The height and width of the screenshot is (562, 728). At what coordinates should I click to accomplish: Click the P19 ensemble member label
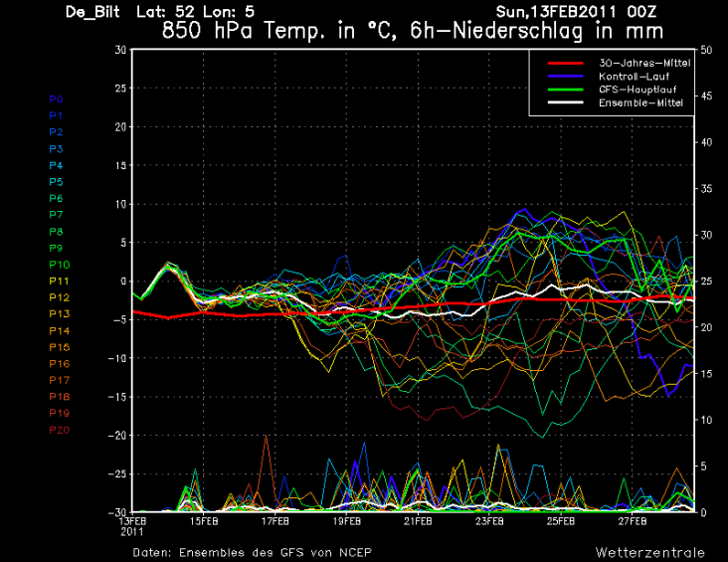tap(60, 414)
